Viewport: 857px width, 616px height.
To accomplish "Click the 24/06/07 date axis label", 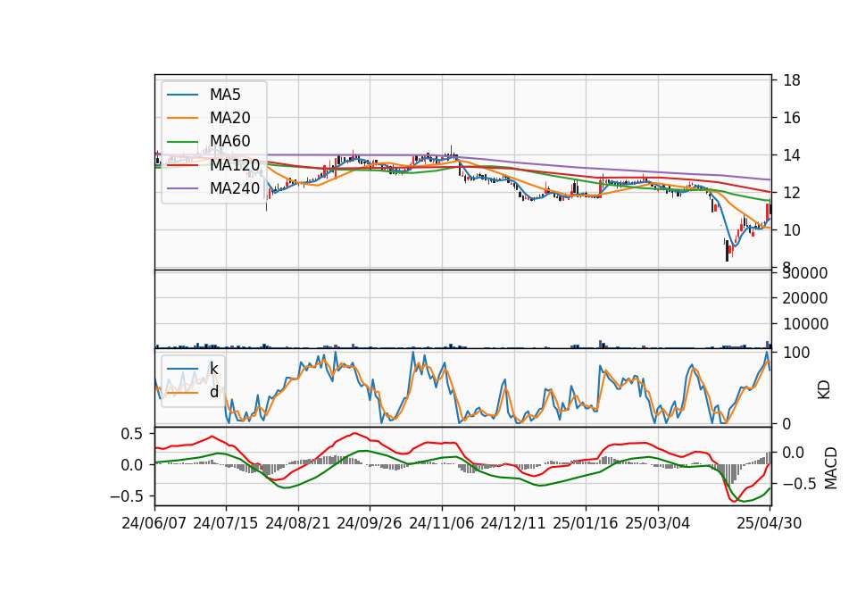I will [x=154, y=523].
